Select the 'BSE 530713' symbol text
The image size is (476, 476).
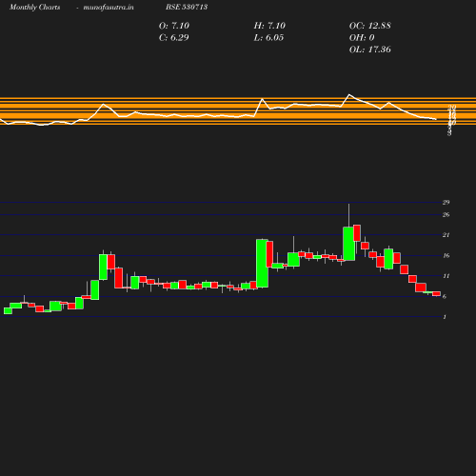coord(187,7)
